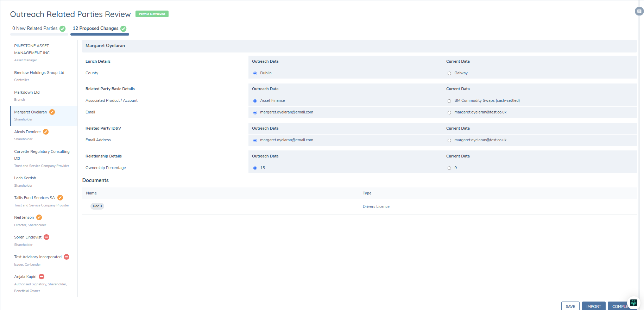Click the Name column header in Documents
Viewport: 644px width, 310px height.
pyautogui.click(x=91, y=193)
